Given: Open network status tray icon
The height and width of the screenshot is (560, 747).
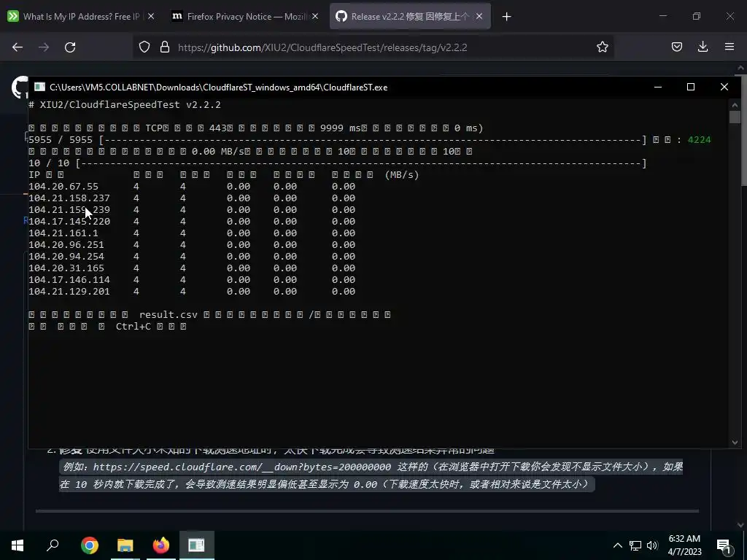Looking at the screenshot, I should [x=635, y=545].
